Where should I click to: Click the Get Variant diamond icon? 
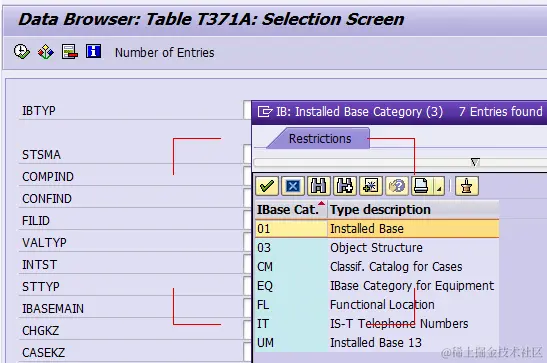point(46,52)
